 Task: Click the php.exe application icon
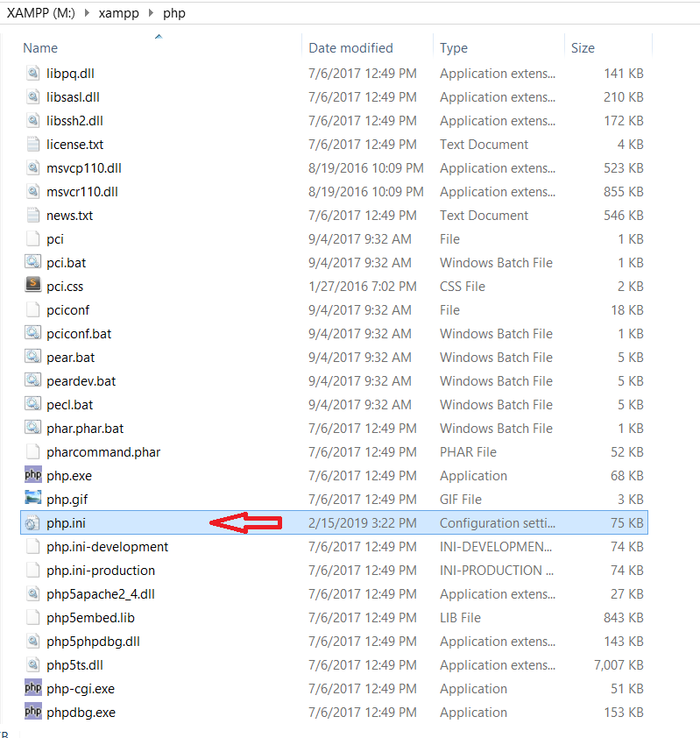33,475
